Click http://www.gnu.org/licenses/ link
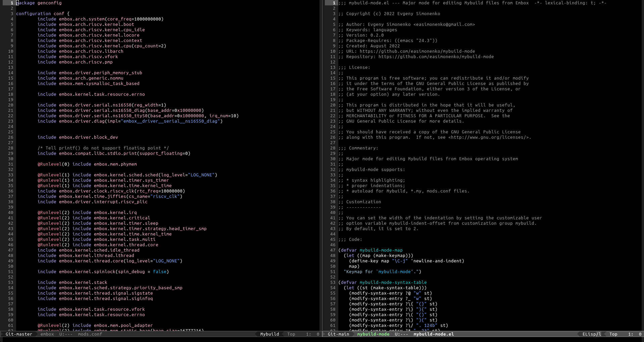 pyautogui.click(x=489, y=137)
